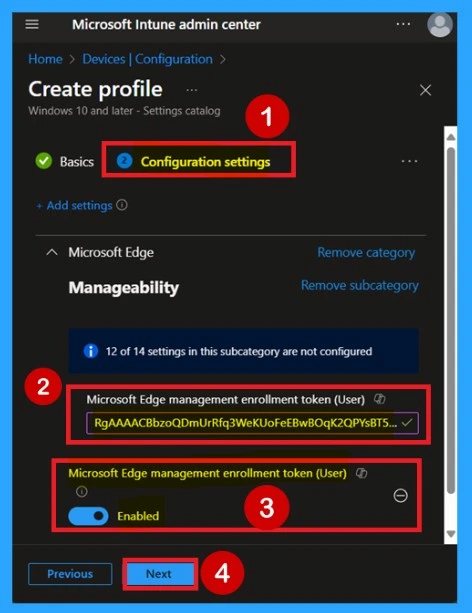Show info tooltip below enrollment token setting
This screenshot has width=472, height=613.
coord(82,491)
